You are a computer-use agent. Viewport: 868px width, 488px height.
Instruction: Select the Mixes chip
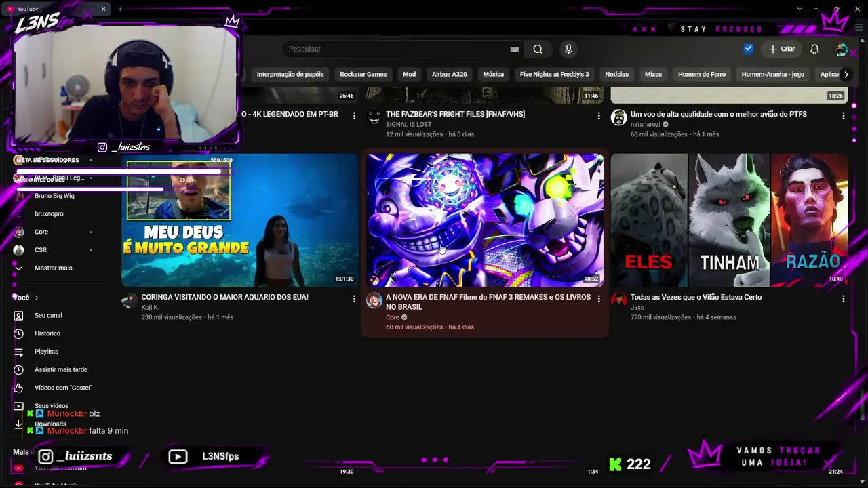click(653, 75)
